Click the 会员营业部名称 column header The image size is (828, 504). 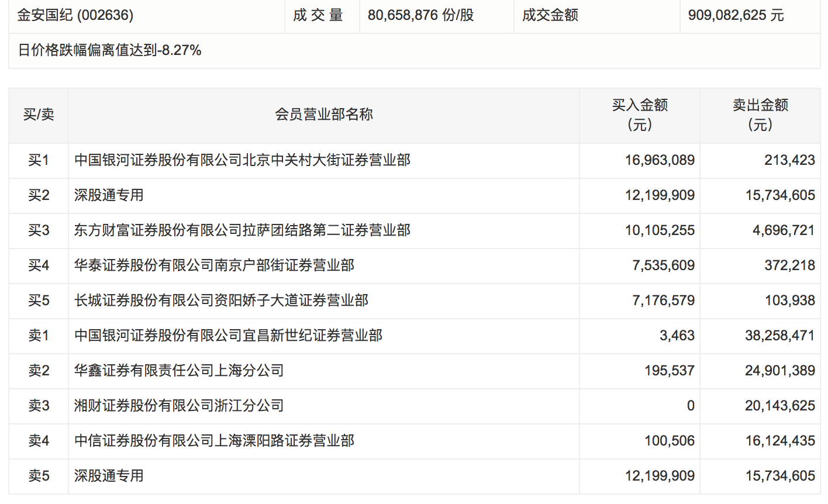click(x=324, y=115)
